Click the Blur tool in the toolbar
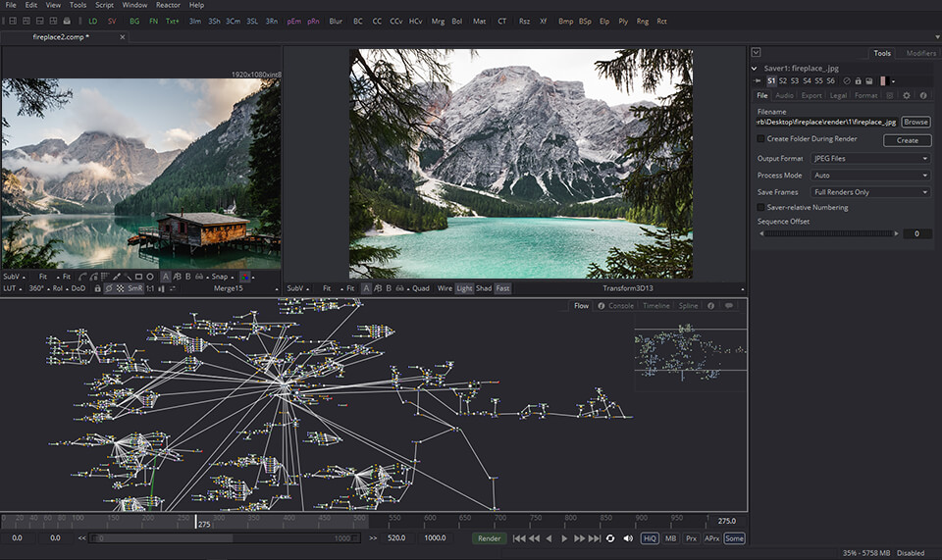The width and height of the screenshot is (942, 560). point(336,21)
